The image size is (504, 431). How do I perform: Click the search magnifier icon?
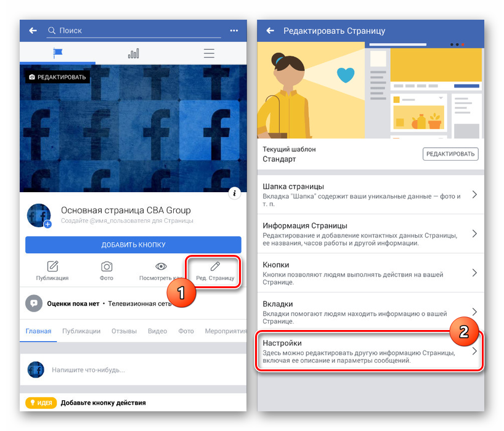tap(51, 31)
